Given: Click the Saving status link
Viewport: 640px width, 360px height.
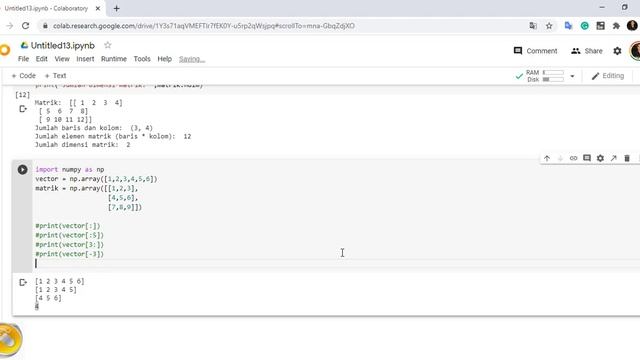Looking at the screenshot, I should coord(192,59).
